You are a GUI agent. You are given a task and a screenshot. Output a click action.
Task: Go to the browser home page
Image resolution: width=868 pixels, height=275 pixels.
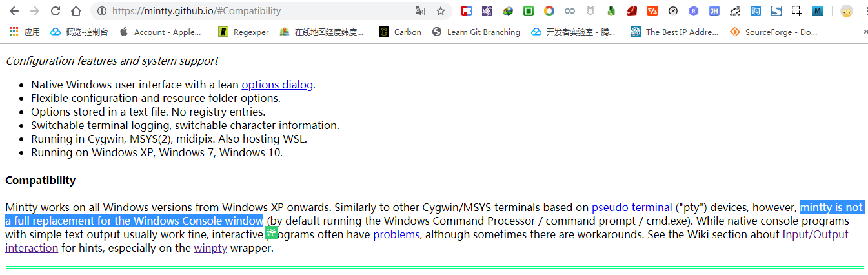click(x=76, y=11)
